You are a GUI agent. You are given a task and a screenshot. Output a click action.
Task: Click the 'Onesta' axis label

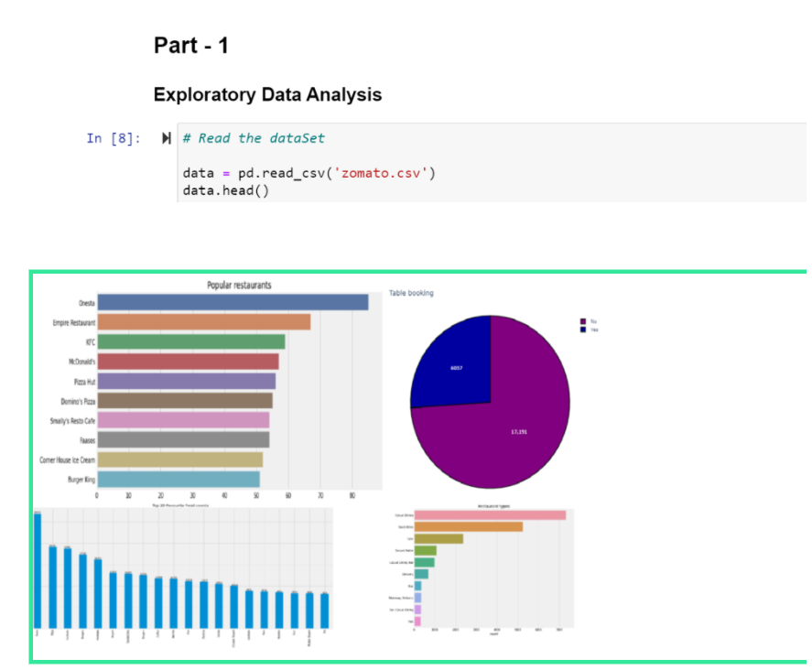click(86, 303)
